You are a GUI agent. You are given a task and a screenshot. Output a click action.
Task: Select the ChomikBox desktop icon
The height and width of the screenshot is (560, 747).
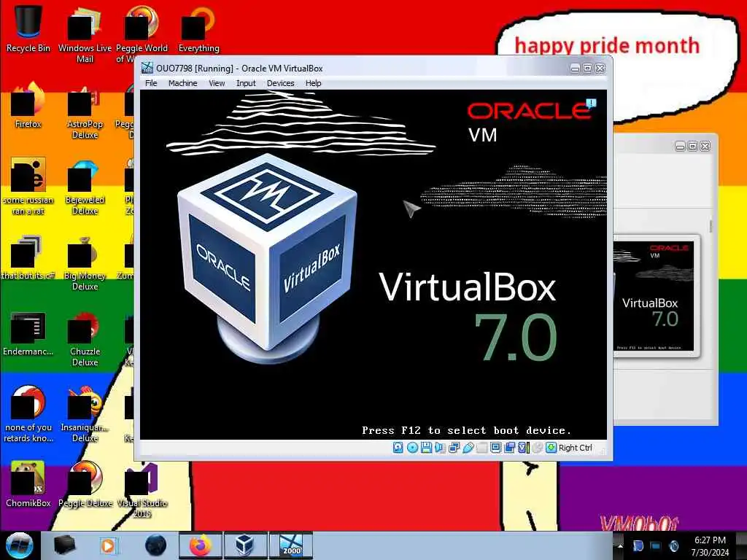click(28, 484)
